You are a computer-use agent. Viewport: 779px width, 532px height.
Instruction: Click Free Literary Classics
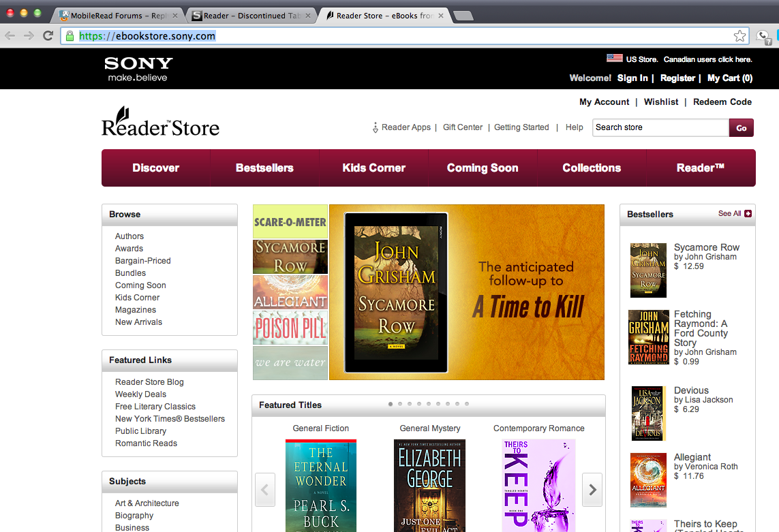tap(155, 407)
